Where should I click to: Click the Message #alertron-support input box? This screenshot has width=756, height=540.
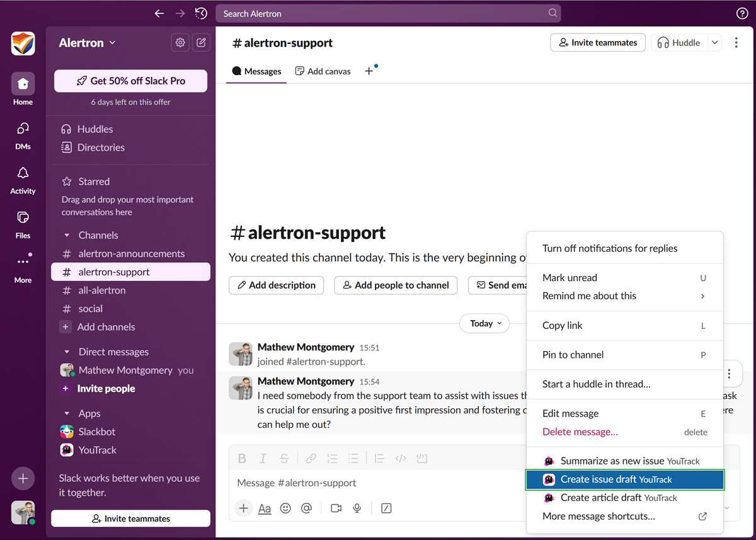[378, 483]
